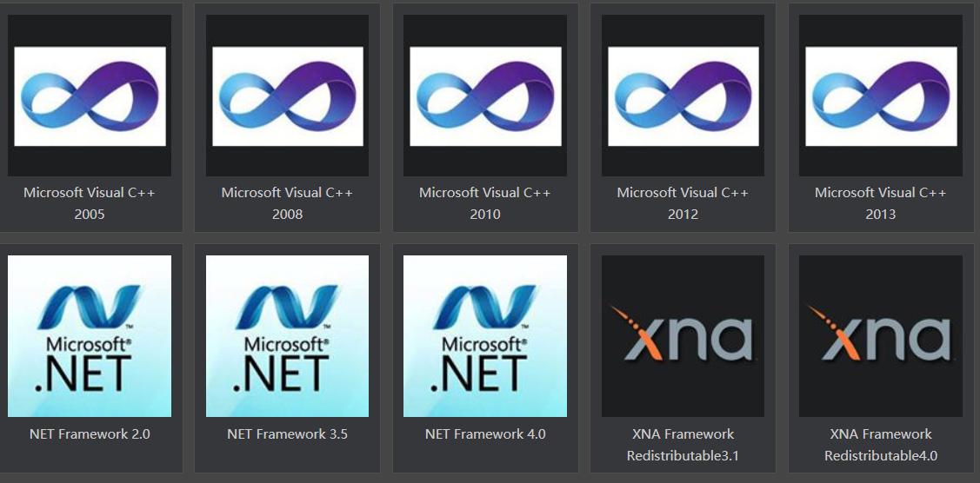This screenshot has width=980, height=483.
Task: Click the "NET Framework 2.0" text label
Action: point(90,433)
